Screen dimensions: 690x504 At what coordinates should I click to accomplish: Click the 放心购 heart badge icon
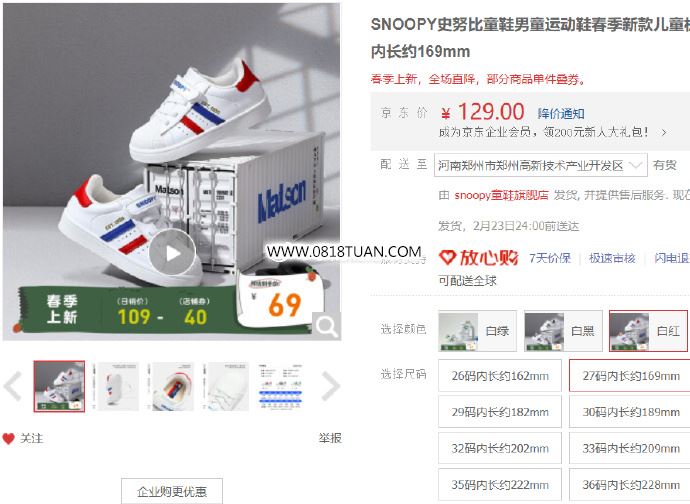448,257
